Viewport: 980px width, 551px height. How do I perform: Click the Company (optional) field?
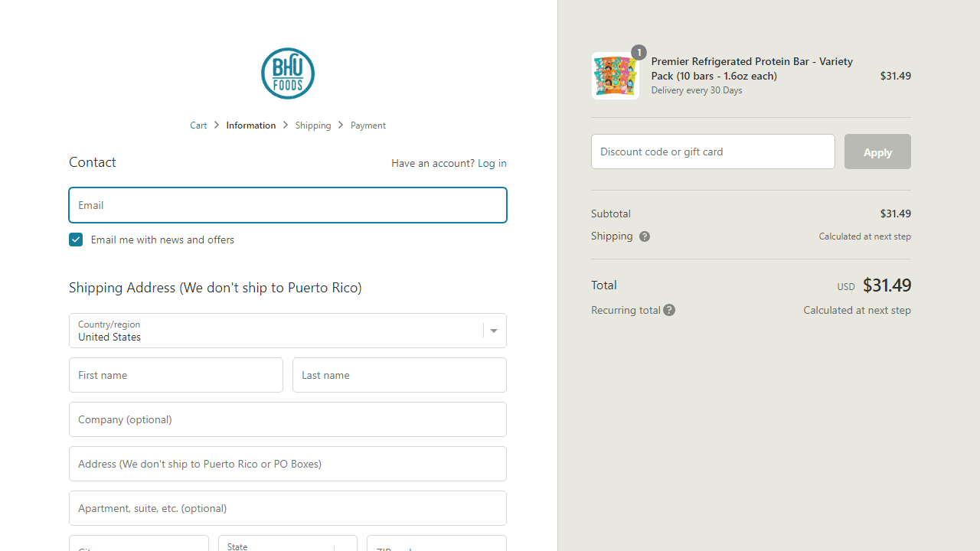click(287, 419)
